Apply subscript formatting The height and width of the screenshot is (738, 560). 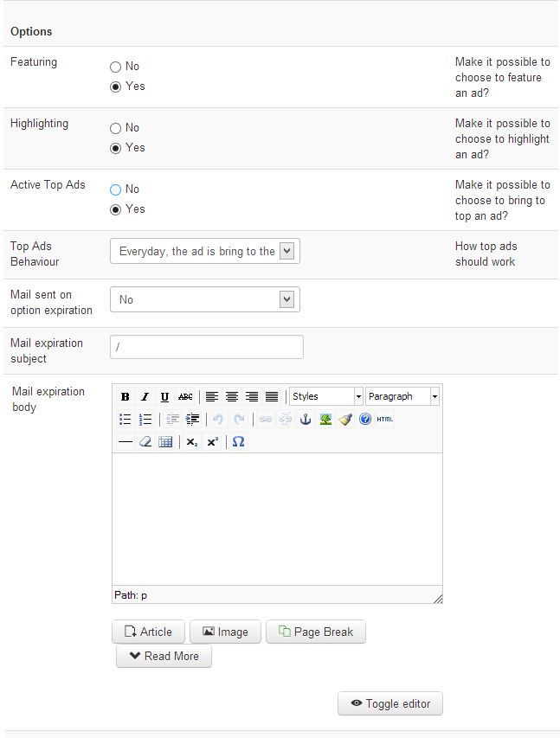click(x=192, y=442)
